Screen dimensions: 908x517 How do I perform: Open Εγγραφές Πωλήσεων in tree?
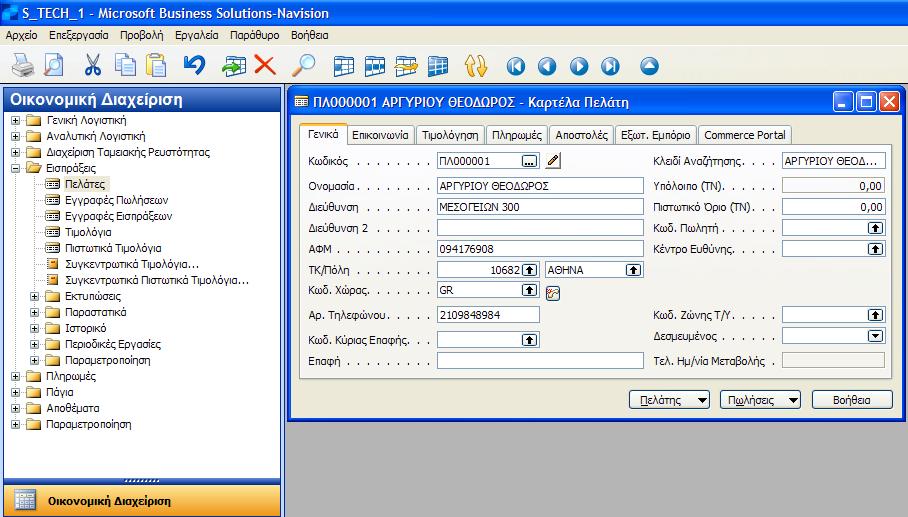click(x=116, y=200)
